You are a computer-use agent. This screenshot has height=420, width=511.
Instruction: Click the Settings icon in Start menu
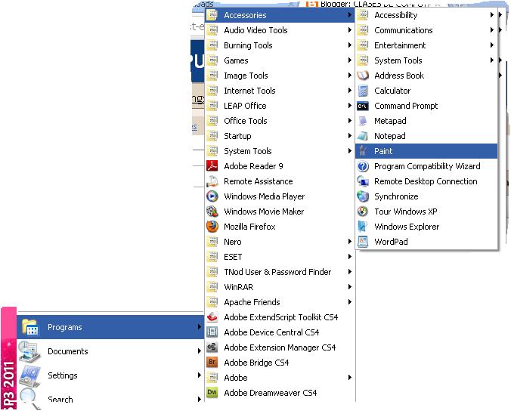pyautogui.click(x=29, y=375)
